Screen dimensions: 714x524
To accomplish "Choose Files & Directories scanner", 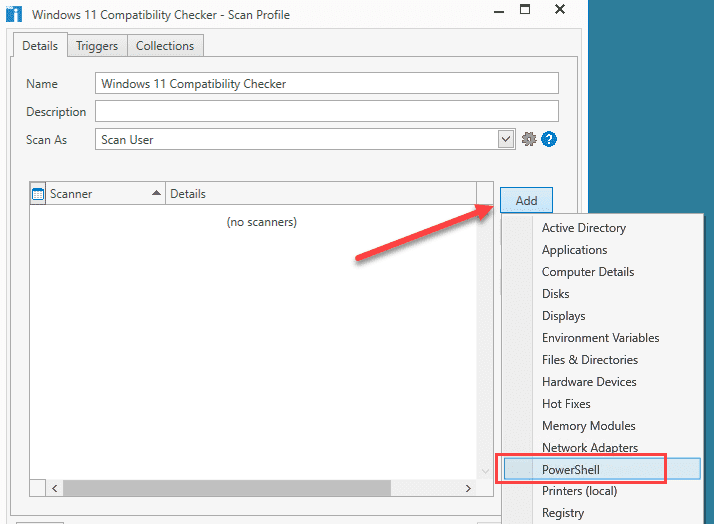I will tap(602, 360).
